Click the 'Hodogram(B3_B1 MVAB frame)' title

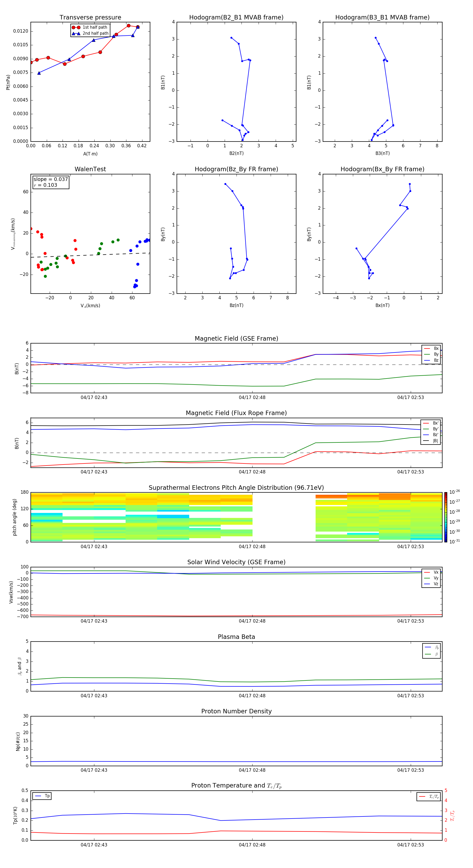click(x=382, y=18)
